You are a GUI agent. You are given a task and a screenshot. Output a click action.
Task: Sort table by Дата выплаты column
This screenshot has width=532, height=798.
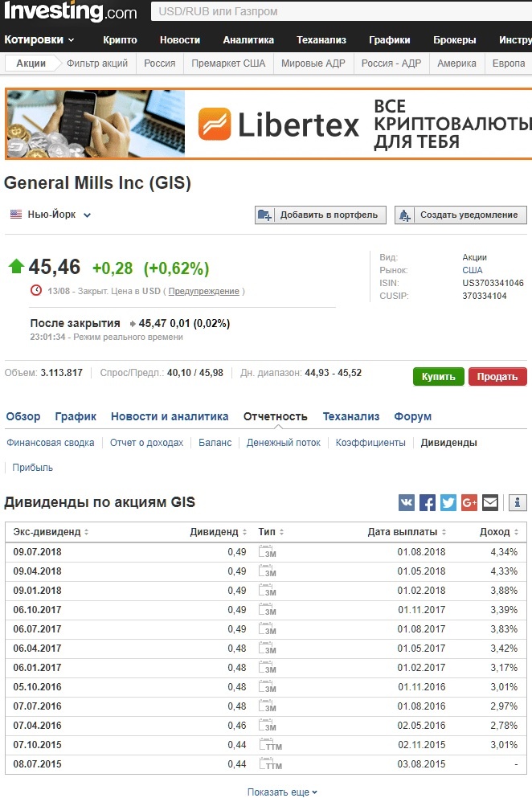[407, 532]
